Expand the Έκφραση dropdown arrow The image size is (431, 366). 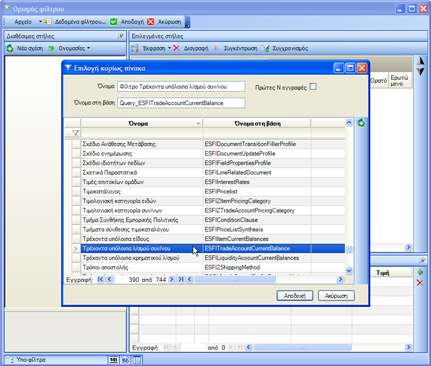coord(169,48)
